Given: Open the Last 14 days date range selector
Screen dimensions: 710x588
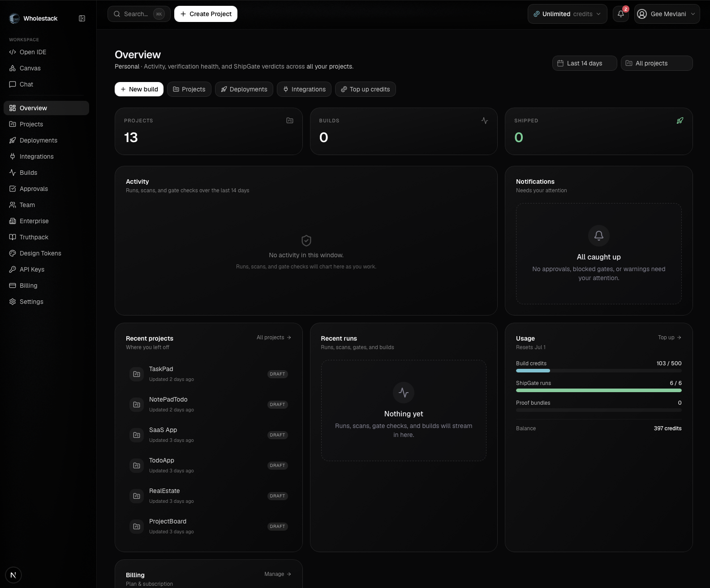Looking at the screenshot, I should tap(585, 63).
